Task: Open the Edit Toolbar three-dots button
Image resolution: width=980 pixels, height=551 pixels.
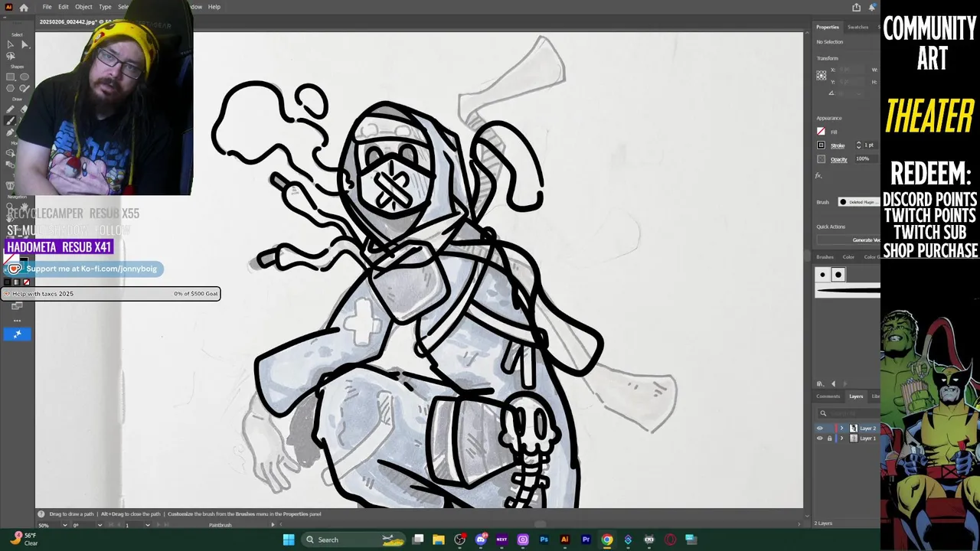Action: click(x=17, y=320)
